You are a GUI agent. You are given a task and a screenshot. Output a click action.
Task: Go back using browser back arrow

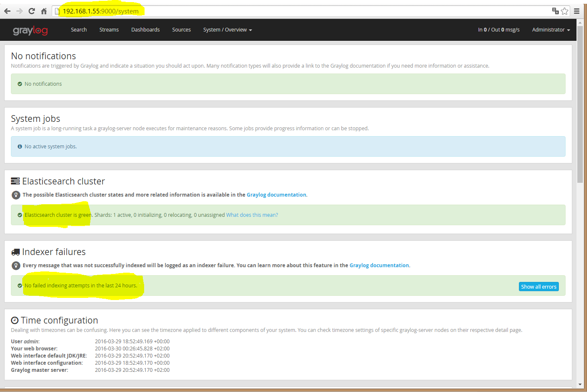coord(7,11)
